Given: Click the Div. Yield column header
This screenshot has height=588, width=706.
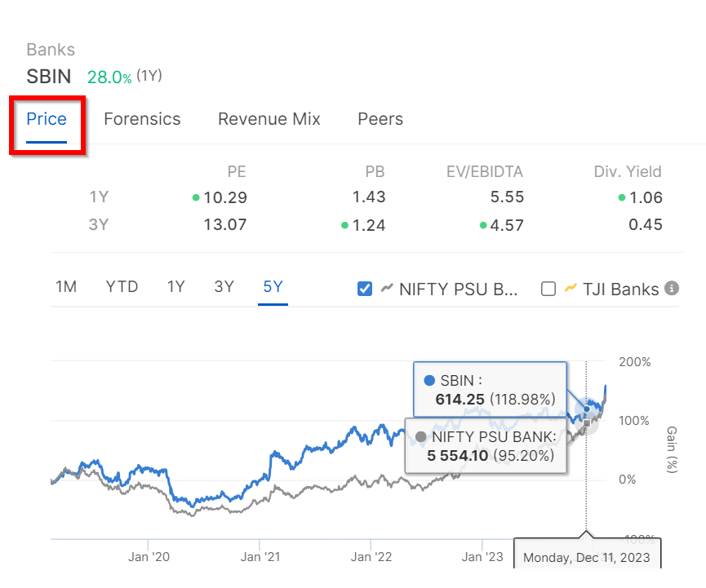Looking at the screenshot, I should click(628, 172).
